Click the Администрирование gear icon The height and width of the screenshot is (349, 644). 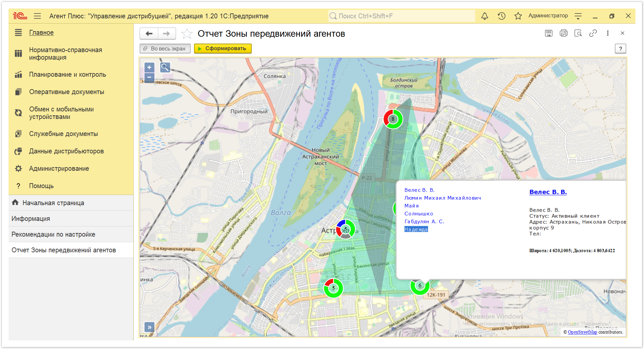[18, 168]
